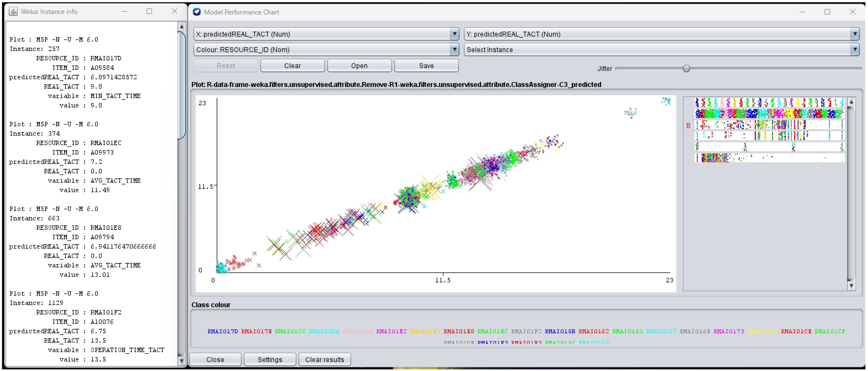Click the text 'Instance: 663'

pos(34,218)
